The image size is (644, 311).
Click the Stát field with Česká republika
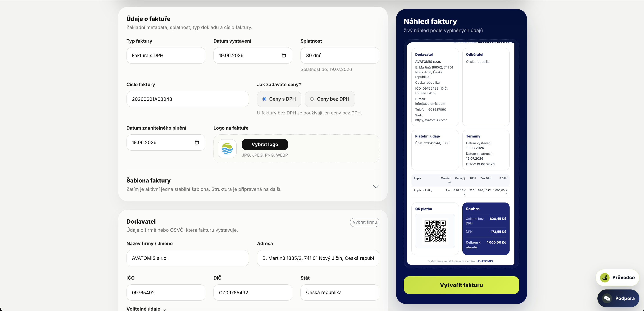(340, 293)
